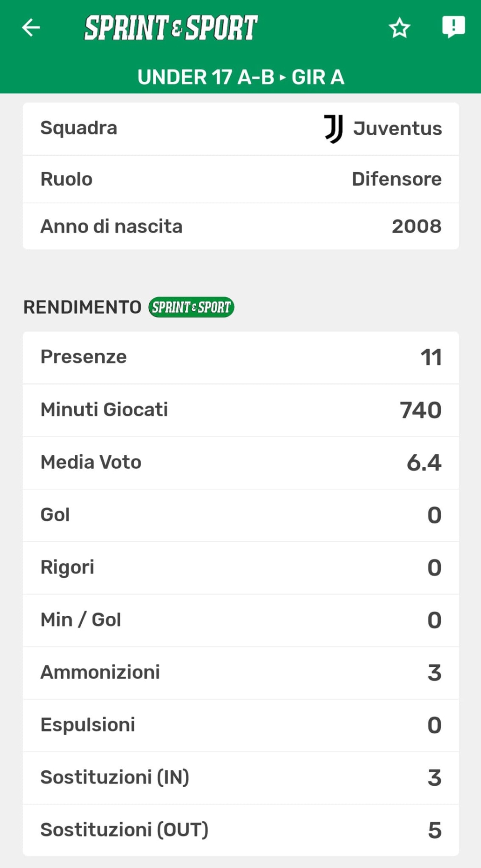The width and height of the screenshot is (481, 868).
Task: Tap the Juventus club crest icon
Action: pyautogui.click(x=334, y=129)
